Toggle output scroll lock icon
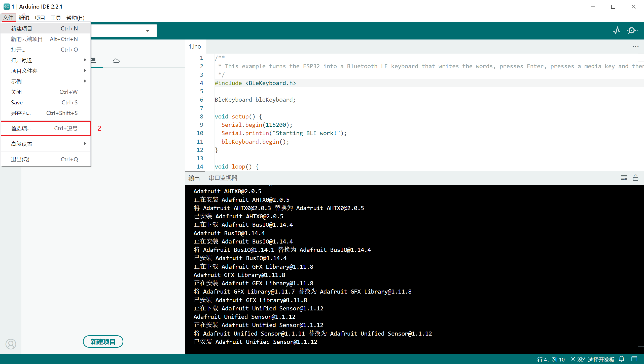This screenshot has width=644, height=364. pos(635,178)
